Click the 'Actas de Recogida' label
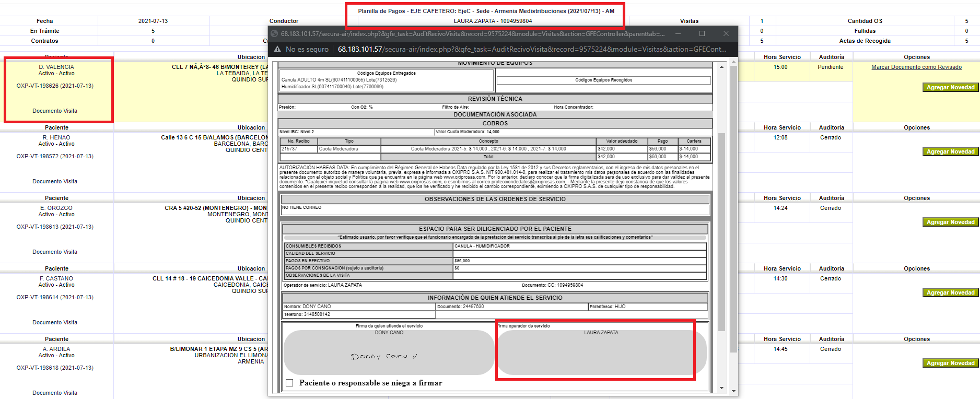 click(x=865, y=41)
